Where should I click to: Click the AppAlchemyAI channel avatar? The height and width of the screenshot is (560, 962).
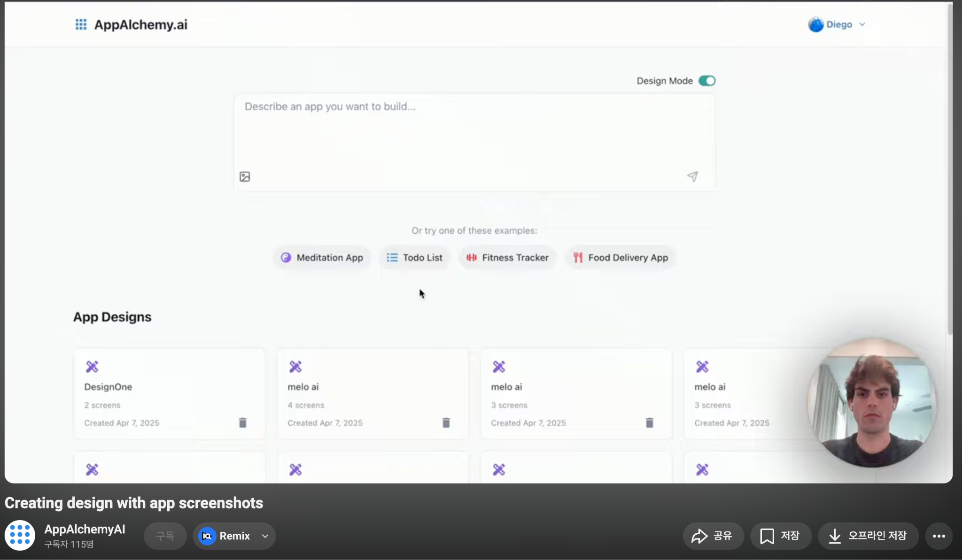pos(20,535)
